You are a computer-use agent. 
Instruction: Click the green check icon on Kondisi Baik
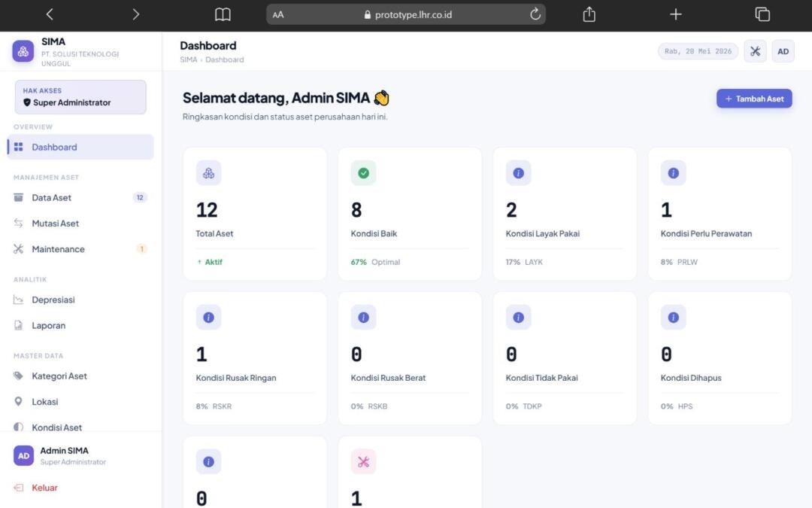coord(364,173)
